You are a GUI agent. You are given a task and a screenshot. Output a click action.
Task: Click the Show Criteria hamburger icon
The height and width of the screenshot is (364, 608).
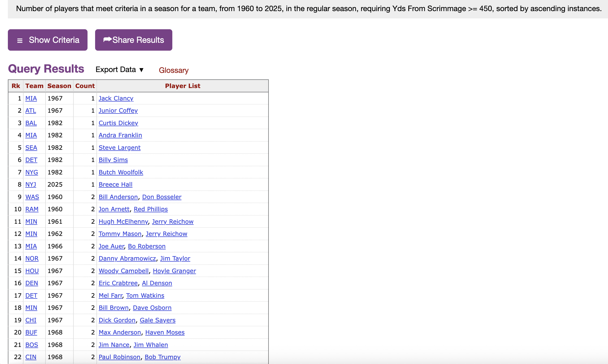(x=20, y=40)
